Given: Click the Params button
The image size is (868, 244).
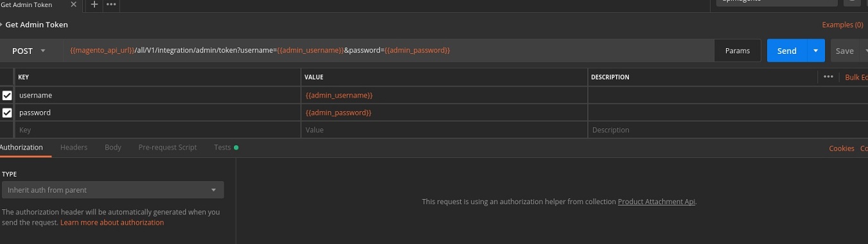Looking at the screenshot, I should pyautogui.click(x=738, y=51).
